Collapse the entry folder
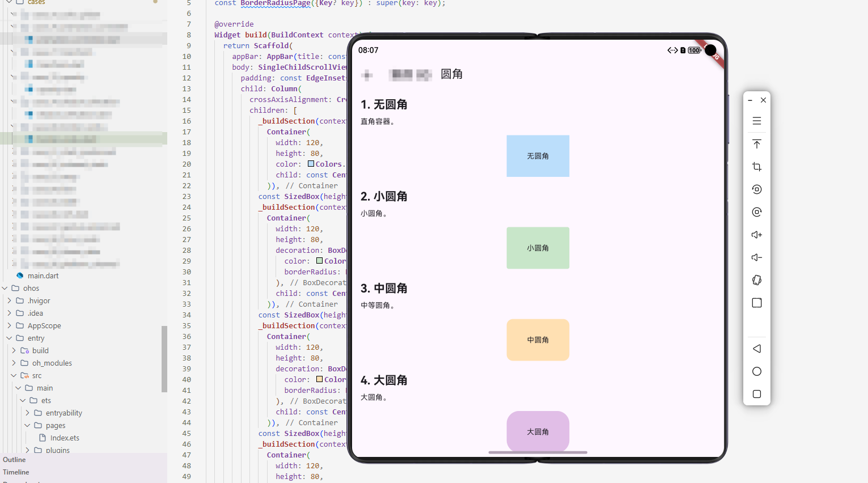The width and height of the screenshot is (868, 483). (9, 337)
